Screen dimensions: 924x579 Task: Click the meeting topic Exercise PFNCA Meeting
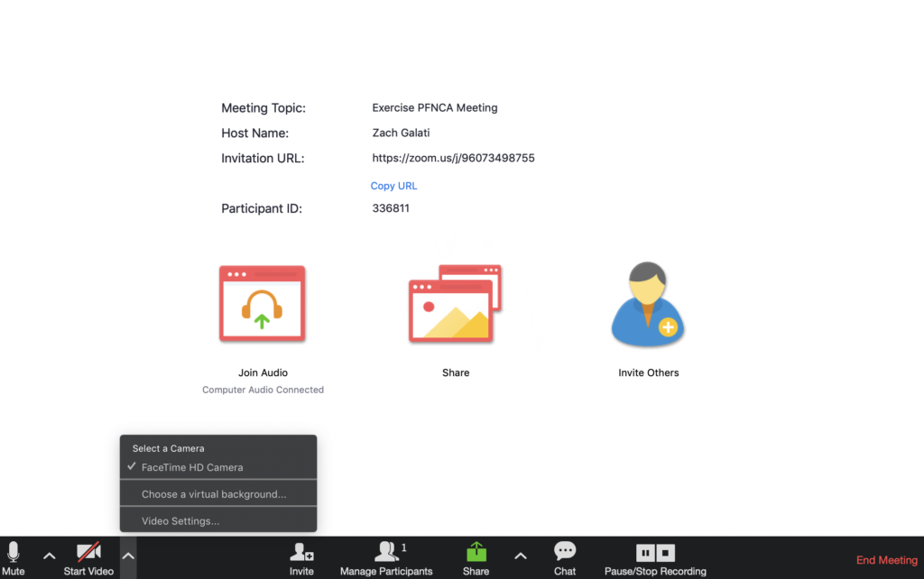tap(435, 108)
